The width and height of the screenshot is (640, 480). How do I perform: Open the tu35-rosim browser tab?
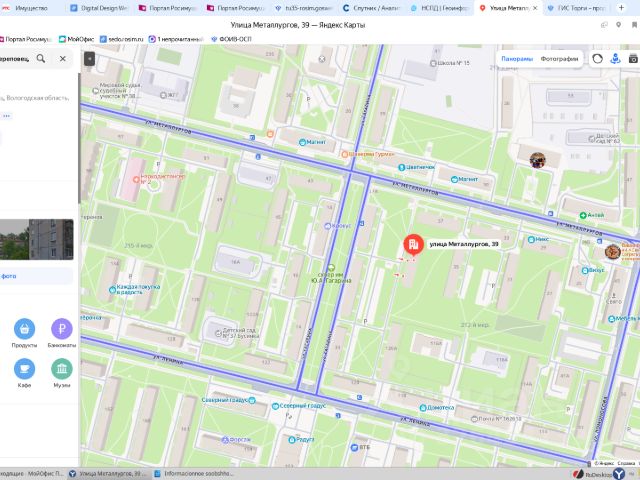pyautogui.click(x=304, y=8)
